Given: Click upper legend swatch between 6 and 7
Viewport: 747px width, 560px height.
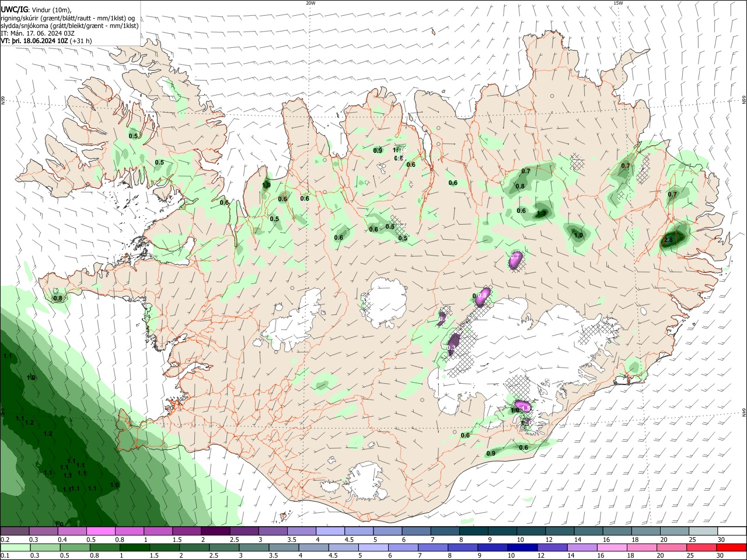Looking at the screenshot, I should pyautogui.click(x=416, y=531).
